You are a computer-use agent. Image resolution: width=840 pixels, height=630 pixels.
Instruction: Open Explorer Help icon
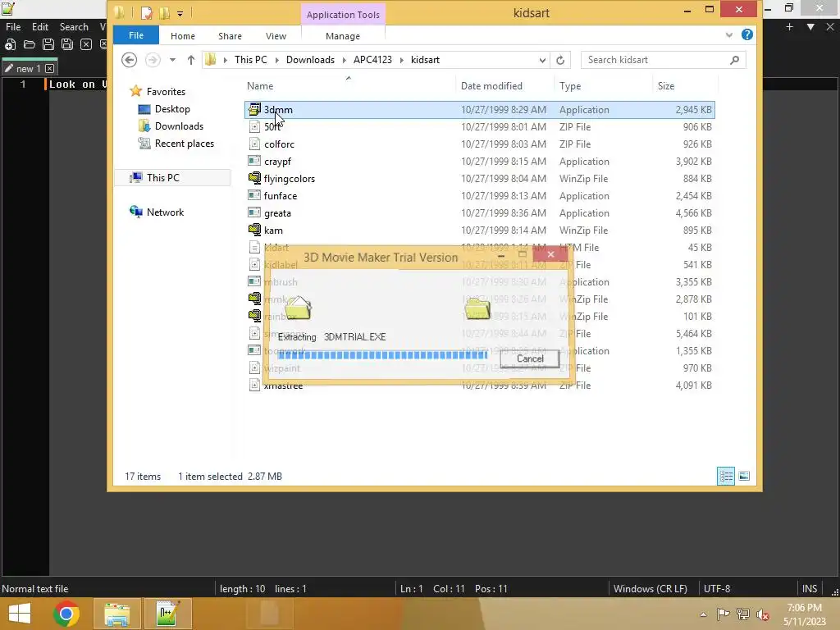click(746, 34)
